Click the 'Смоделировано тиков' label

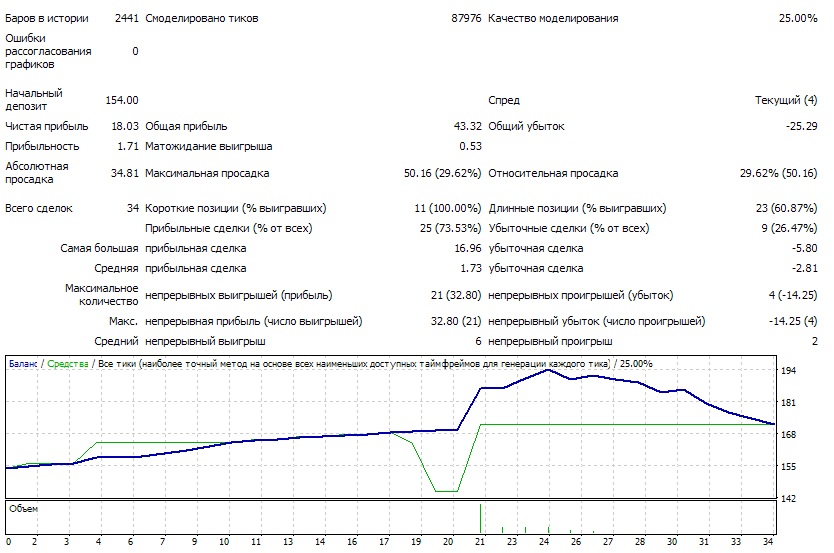(x=202, y=18)
